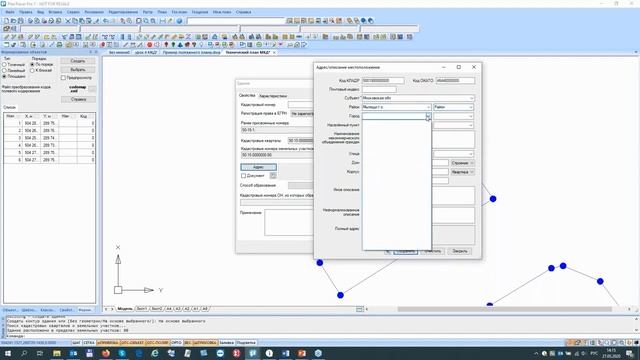The width and height of the screenshot is (640, 360).
Task: Toggle Заливка in the status bar
Action: point(227,343)
